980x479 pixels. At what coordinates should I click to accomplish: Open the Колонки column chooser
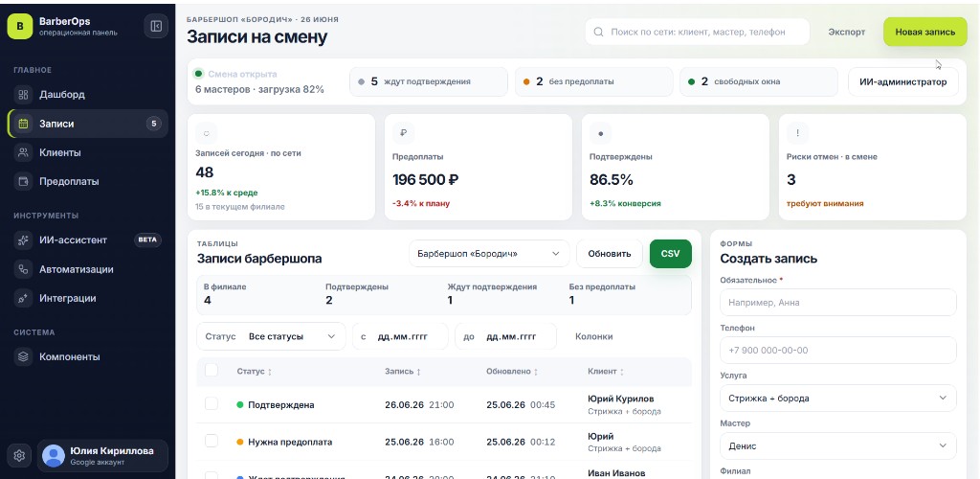click(593, 336)
